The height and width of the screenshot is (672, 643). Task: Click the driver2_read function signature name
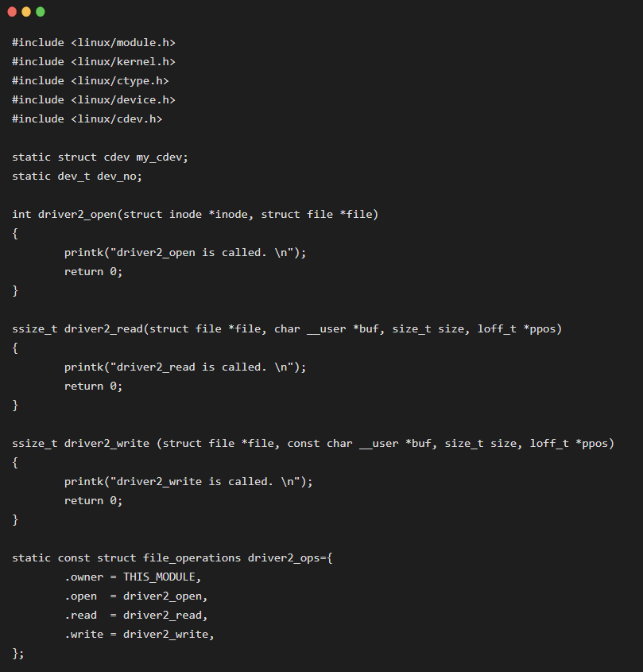[x=103, y=329]
